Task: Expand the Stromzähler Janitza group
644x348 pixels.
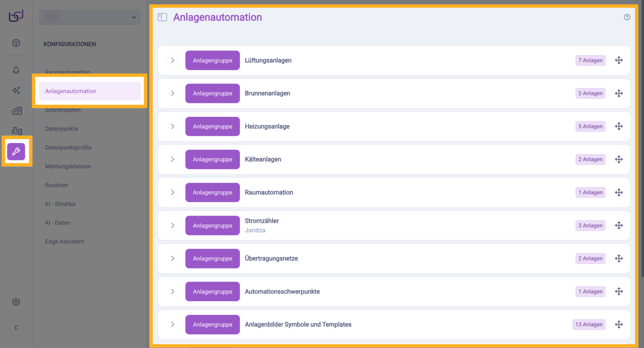Action: click(x=172, y=226)
